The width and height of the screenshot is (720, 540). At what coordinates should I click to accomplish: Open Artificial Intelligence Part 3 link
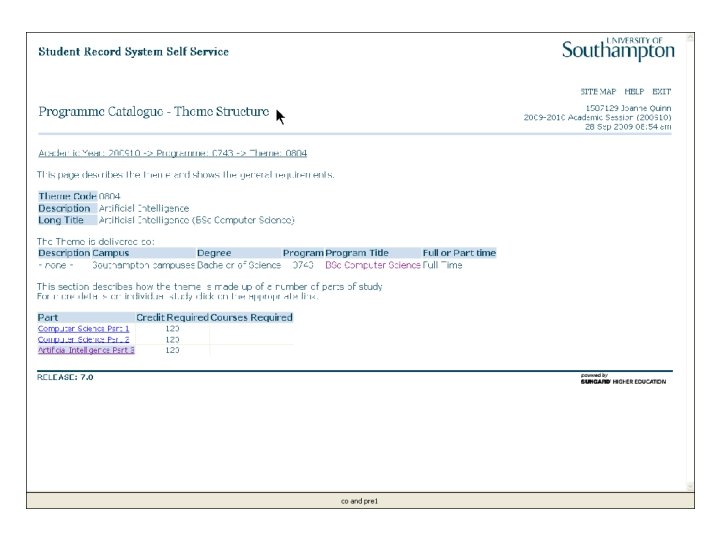86,350
